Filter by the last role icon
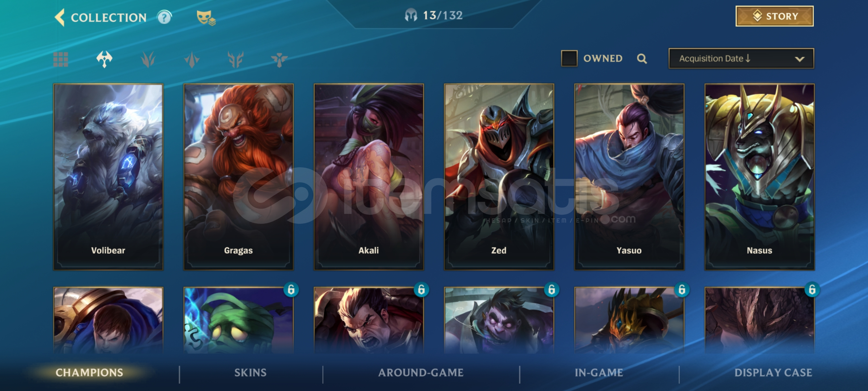This screenshot has width=868, height=391. click(x=279, y=59)
